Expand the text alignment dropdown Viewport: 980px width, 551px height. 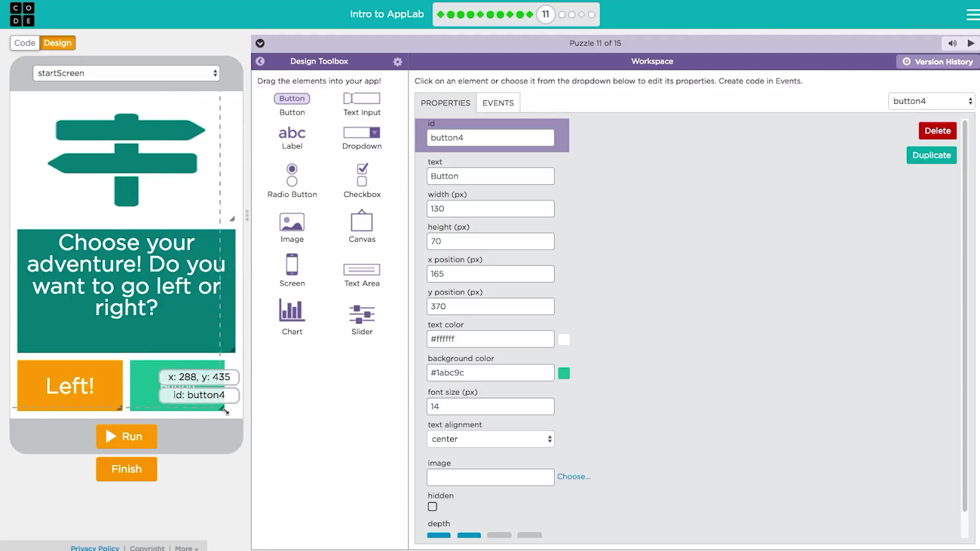click(490, 439)
